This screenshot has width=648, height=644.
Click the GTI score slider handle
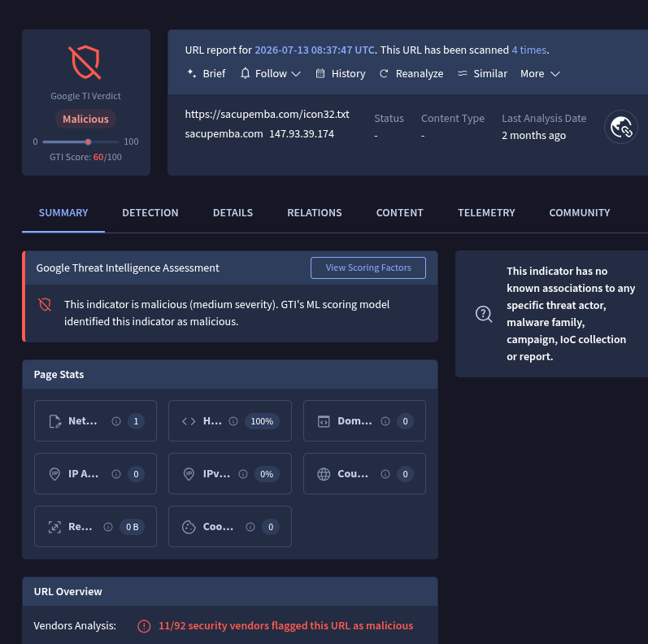pos(88,141)
